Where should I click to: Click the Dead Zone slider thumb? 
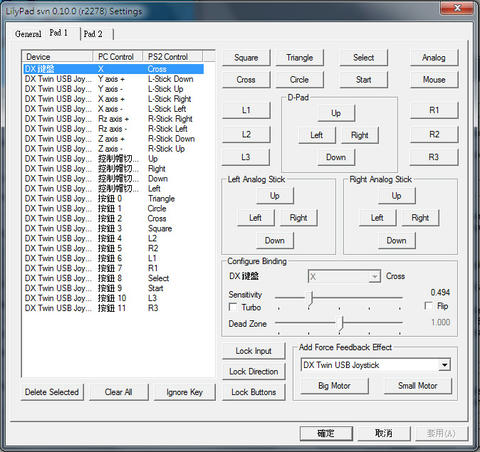point(340,323)
